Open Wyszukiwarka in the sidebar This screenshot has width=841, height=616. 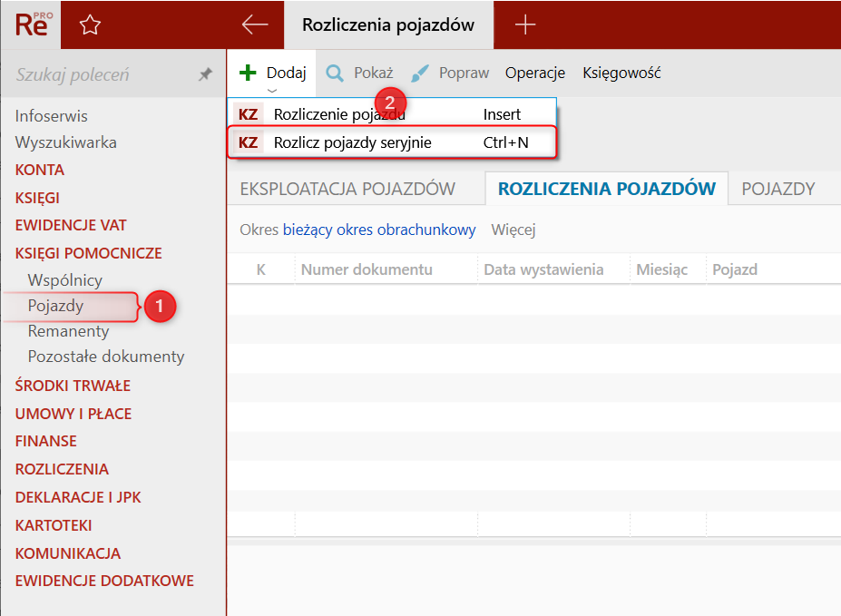pos(66,142)
